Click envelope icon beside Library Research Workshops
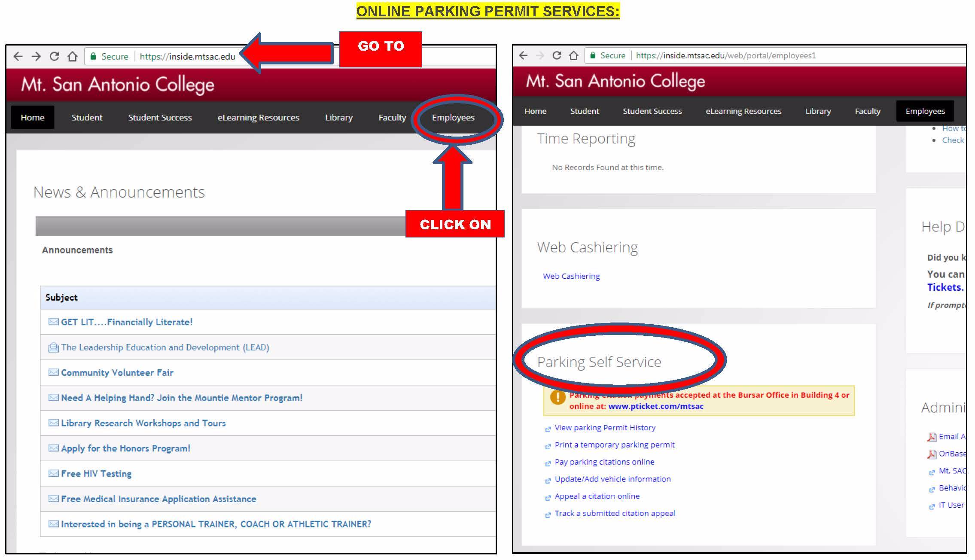The height and width of the screenshot is (560, 975). click(x=53, y=423)
